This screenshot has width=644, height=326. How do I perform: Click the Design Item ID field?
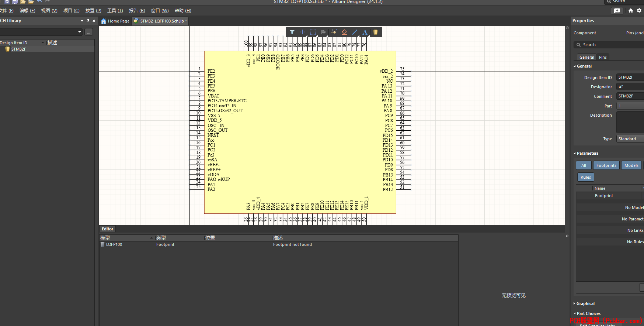point(630,77)
